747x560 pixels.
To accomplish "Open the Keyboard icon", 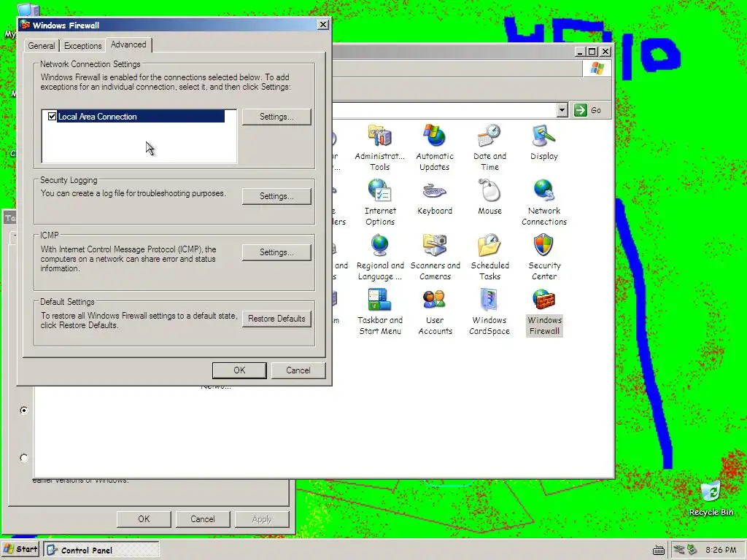I will pyautogui.click(x=435, y=197).
